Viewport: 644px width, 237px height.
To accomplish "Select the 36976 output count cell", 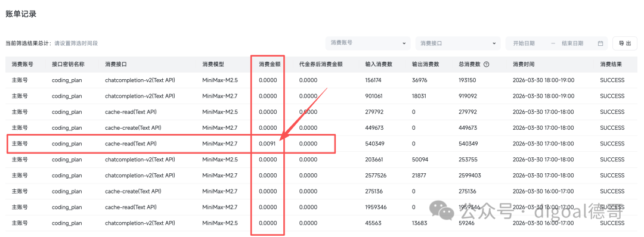I will coord(420,80).
